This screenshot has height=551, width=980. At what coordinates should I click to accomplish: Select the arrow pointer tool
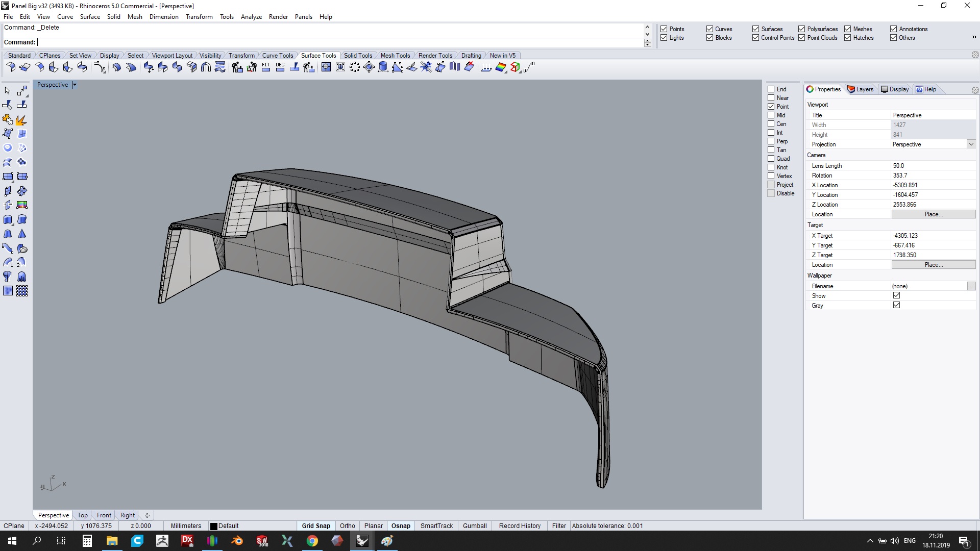tap(7, 91)
